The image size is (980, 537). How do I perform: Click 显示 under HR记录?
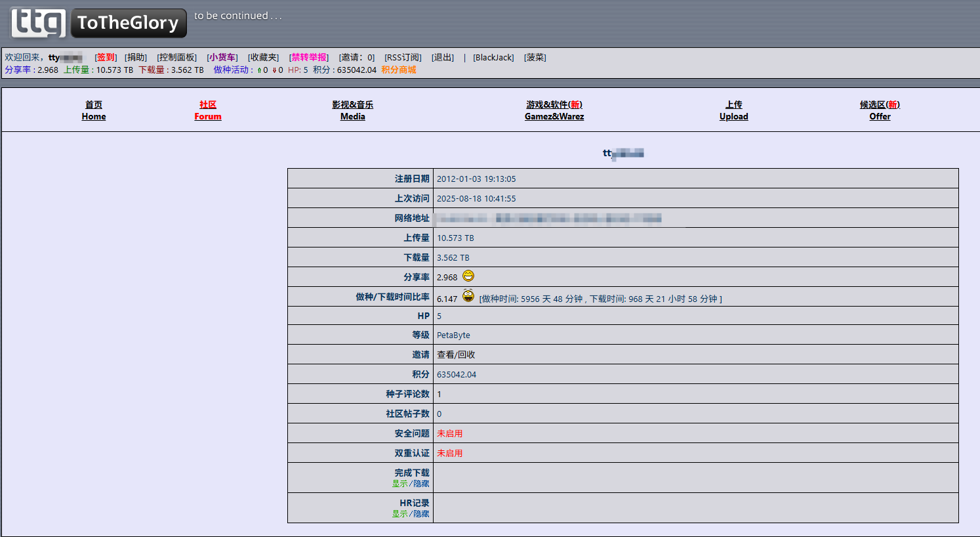point(400,514)
